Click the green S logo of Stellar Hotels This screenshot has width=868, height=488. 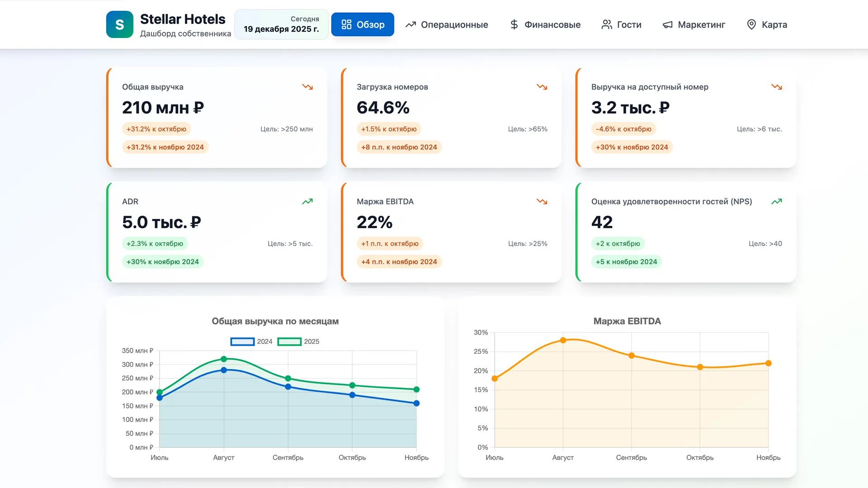click(119, 24)
